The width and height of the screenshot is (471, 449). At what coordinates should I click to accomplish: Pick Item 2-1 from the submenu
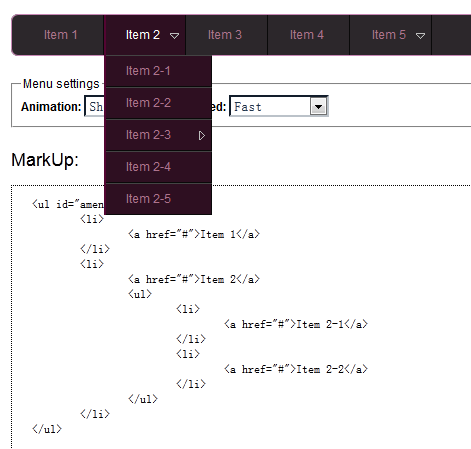158,71
